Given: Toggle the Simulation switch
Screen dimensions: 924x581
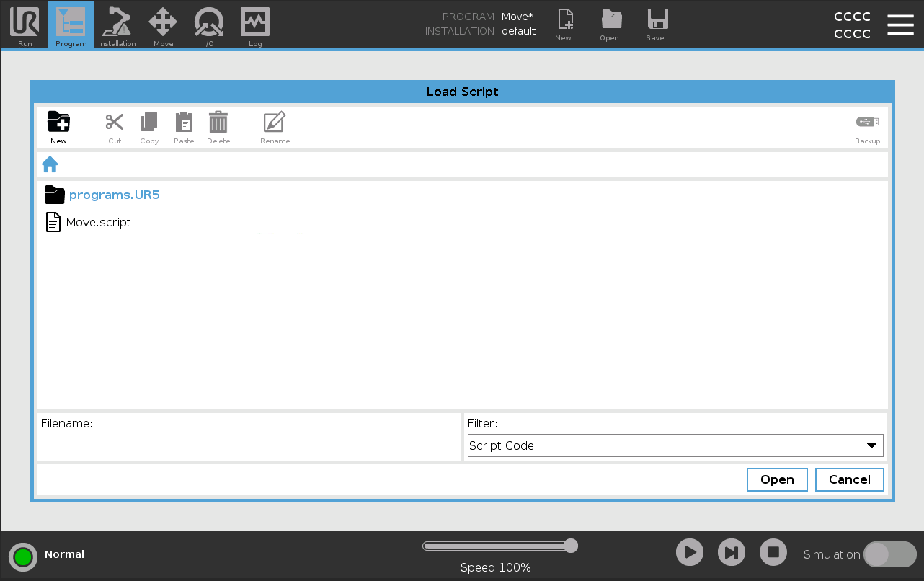Looking at the screenshot, I should pyautogui.click(x=890, y=554).
